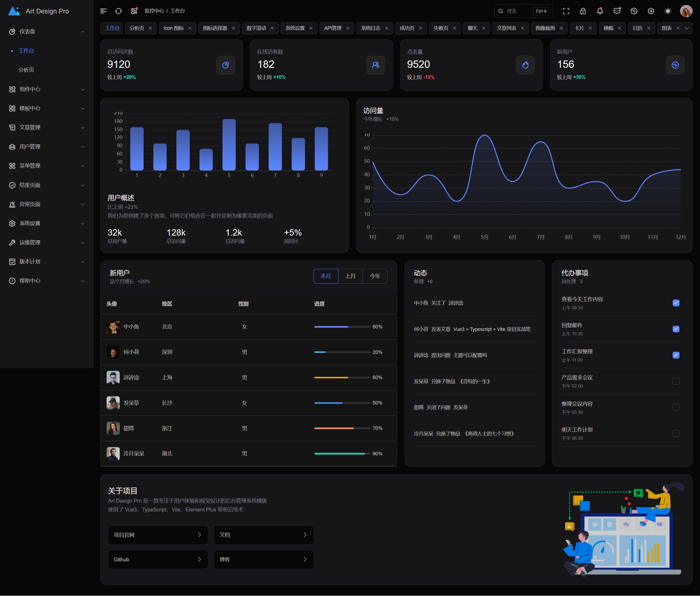Open the Github link card

pos(157,559)
